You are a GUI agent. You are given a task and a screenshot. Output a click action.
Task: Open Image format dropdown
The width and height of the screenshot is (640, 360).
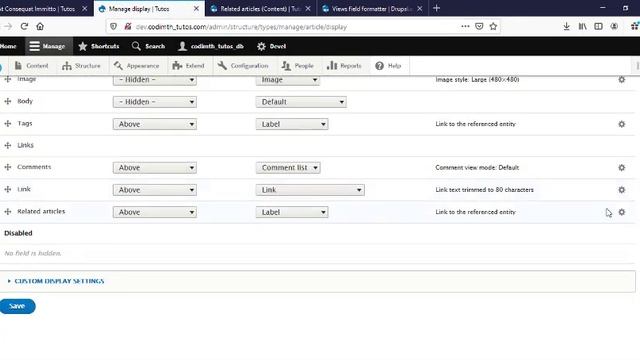point(288,80)
